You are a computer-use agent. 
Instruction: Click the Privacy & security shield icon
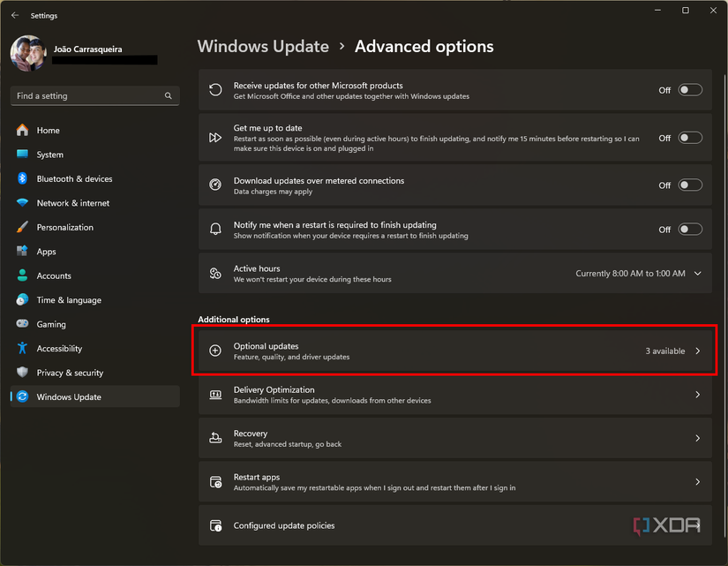pos(22,373)
